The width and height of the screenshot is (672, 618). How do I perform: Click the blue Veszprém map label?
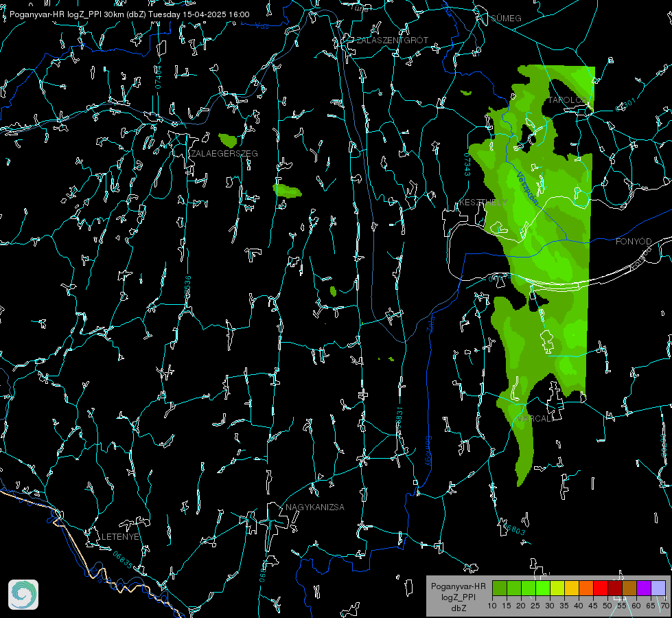[527, 189]
